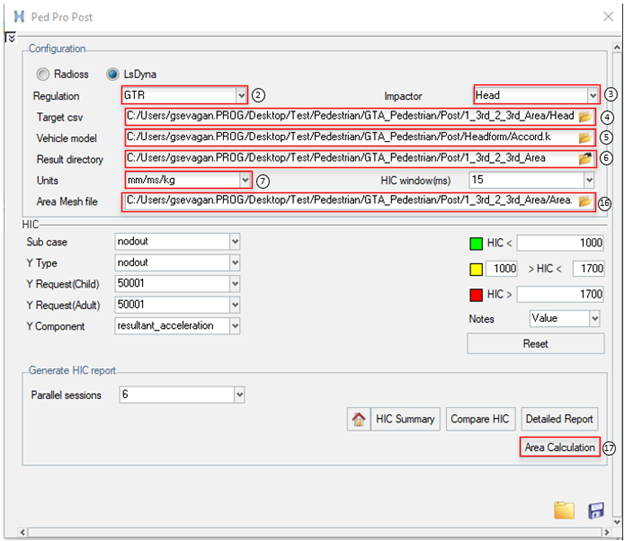Browse for Result directory folder
This screenshot has width=624, height=541.
coord(585,159)
